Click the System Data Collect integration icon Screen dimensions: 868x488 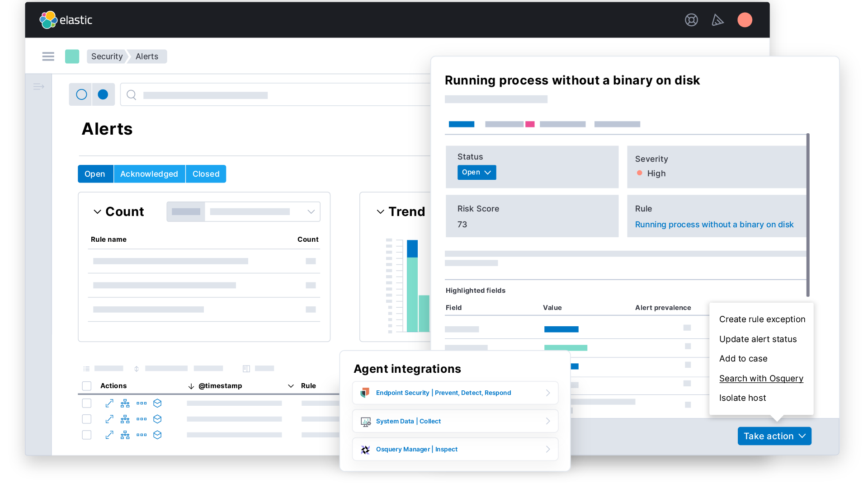[x=365, y=421]
